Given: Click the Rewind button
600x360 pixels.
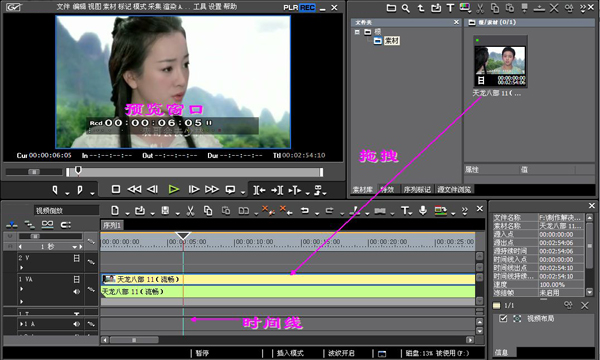Looking at the screenshot, I should [x=134, y=189].
